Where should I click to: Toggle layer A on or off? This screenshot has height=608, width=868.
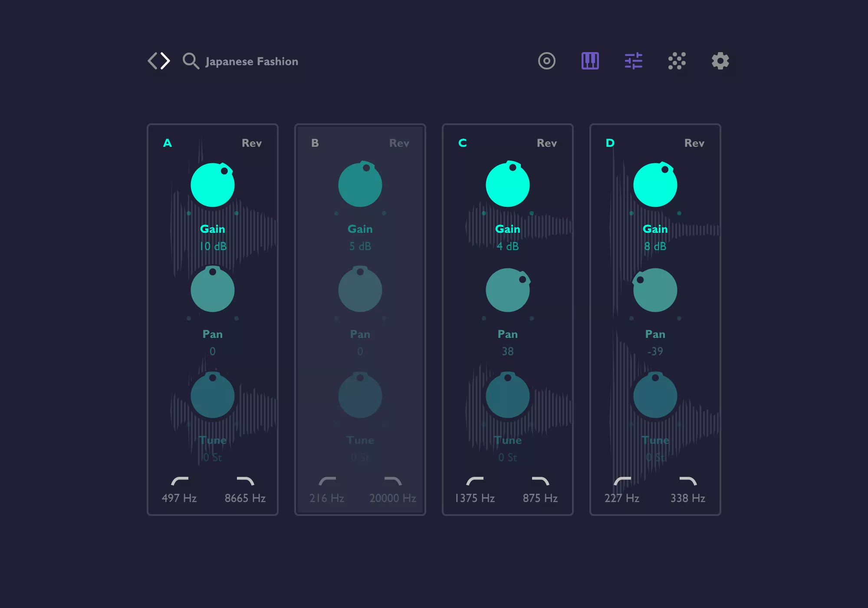[x=168, y=143]
